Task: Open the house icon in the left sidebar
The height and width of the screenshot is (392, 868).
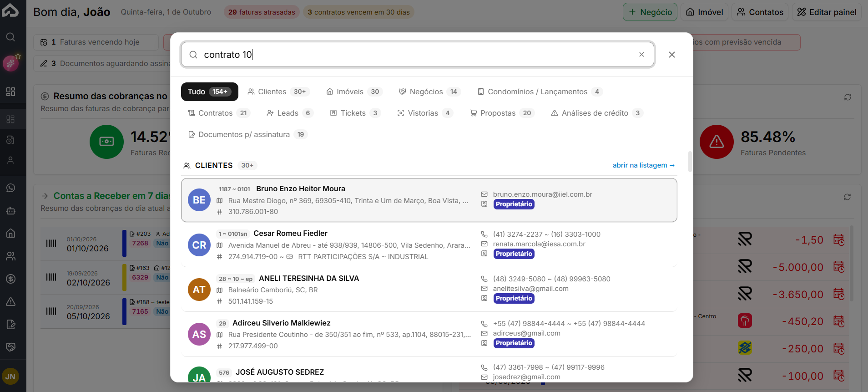Action: [10, 234]
